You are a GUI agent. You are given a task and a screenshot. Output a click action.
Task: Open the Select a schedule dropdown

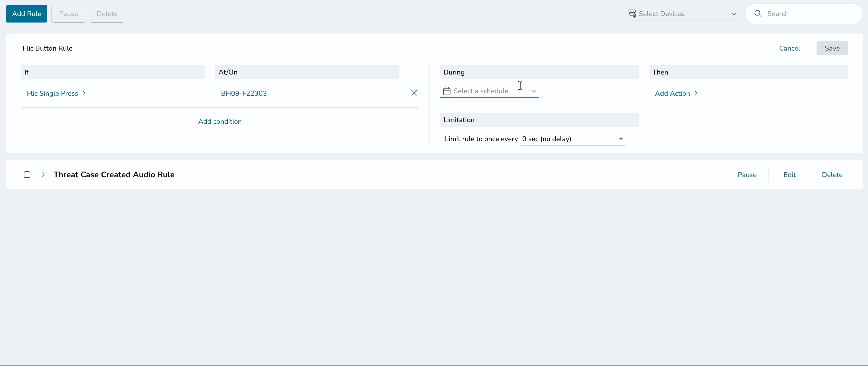[489, 91]
